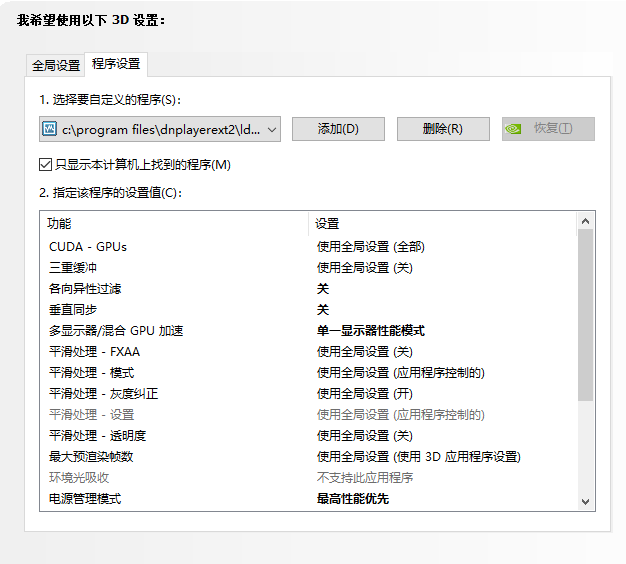Select the 最大预渲染帧数 row
The height and width of the screenshot is (564, 626).
pyautogui.click(x=91, y=457)
